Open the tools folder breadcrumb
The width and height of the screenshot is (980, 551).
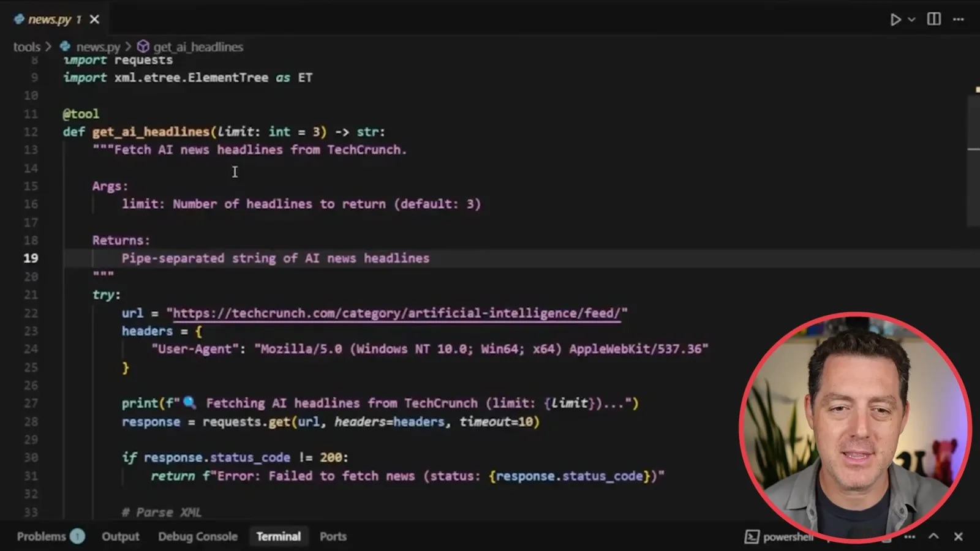pyautogui.click(x=27, y=47)
